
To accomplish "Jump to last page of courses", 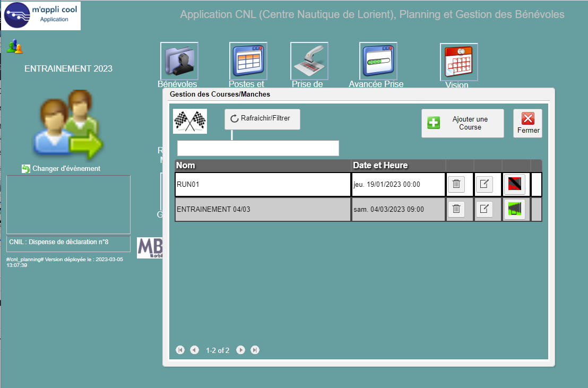I will (255, 350).
